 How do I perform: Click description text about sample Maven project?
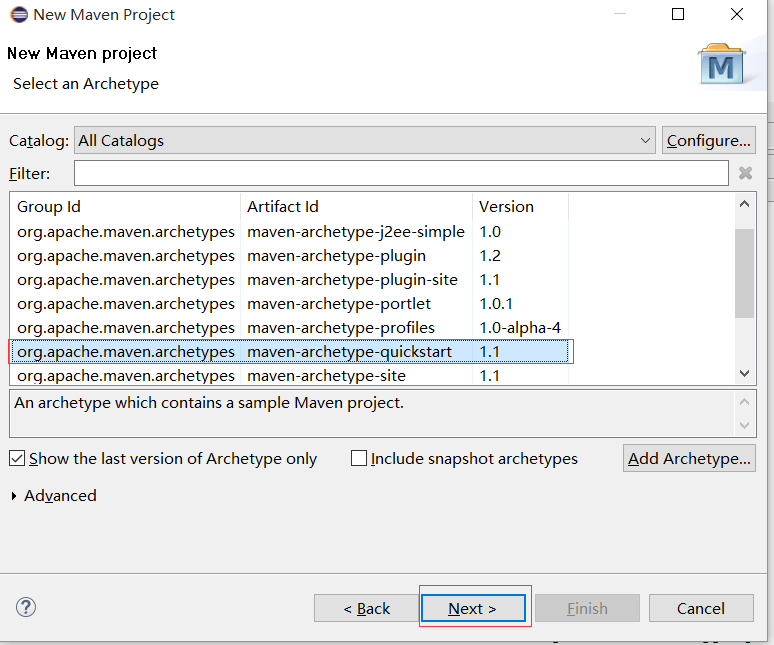209,403
